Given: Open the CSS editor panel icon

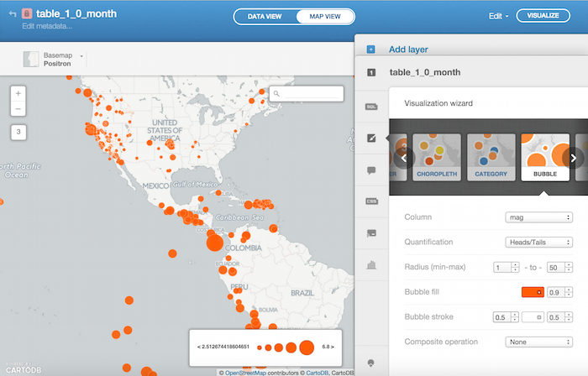Looking at the screenshot, I should (x=371, y=201).
